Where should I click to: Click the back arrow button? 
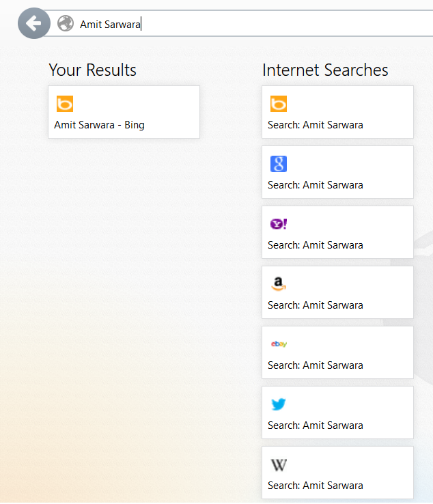(x=33, y=24)
